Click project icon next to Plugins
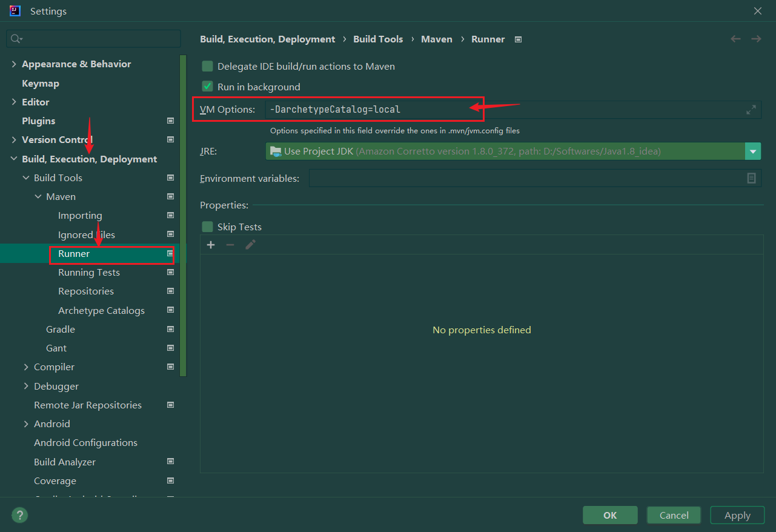Screen dimensions: 776x532 tap(170, 121)
